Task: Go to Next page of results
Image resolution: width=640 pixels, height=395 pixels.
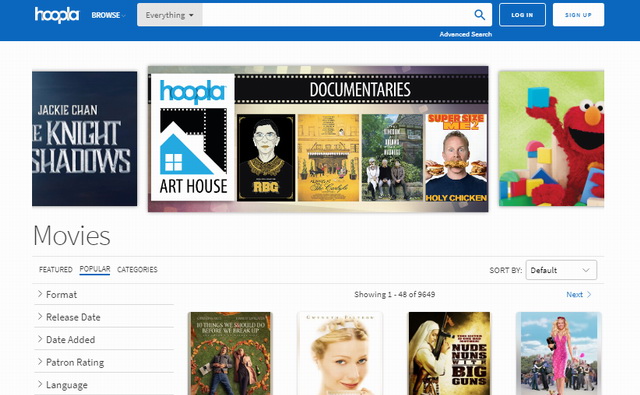Action: pos(578,294)
